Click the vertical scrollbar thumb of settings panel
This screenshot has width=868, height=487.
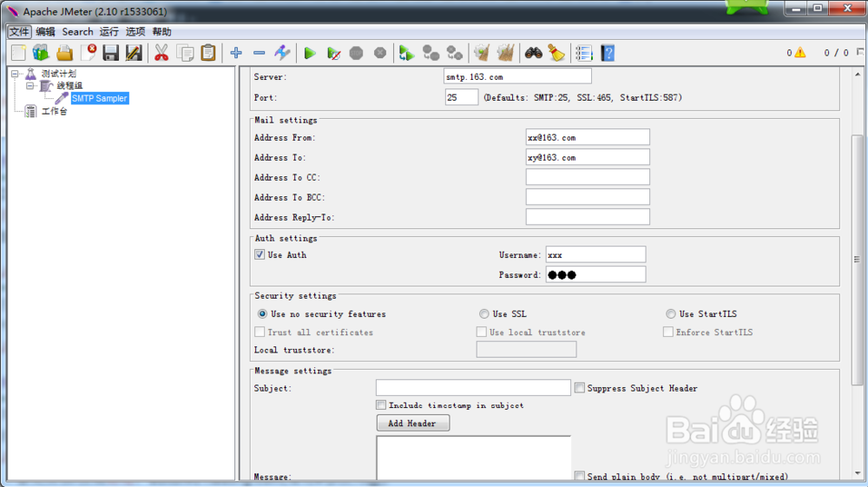857,260
